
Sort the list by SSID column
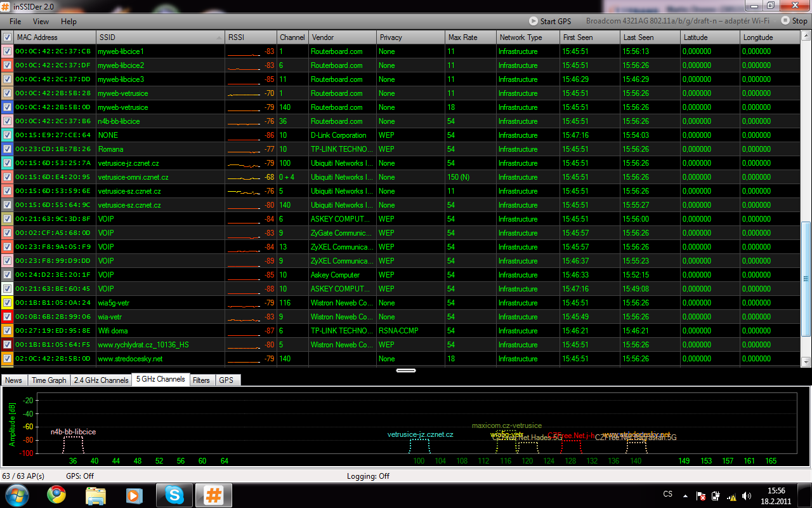pos(160,37)
